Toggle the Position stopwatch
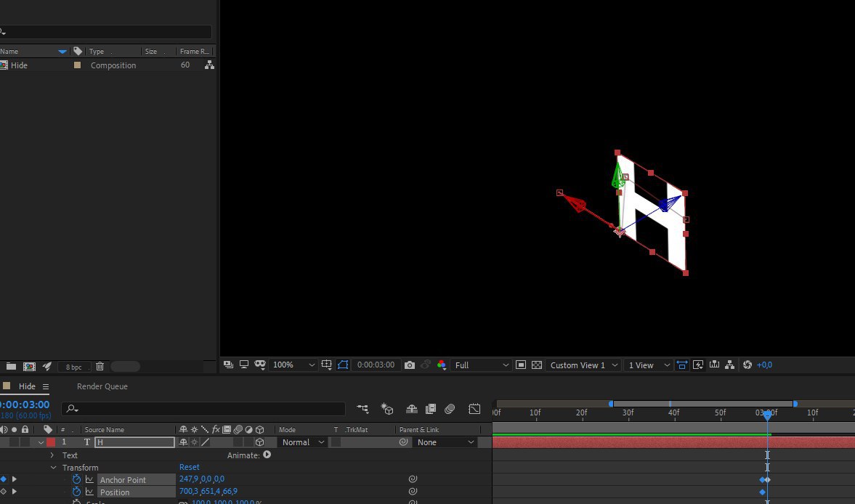Viewport: 855px width, 504px height. click(76, 492)
